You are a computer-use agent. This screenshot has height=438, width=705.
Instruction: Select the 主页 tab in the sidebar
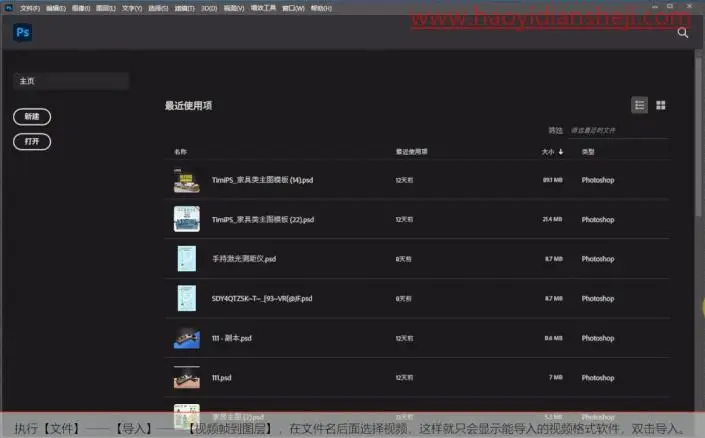pyautogui.click(x=71, y=81)
